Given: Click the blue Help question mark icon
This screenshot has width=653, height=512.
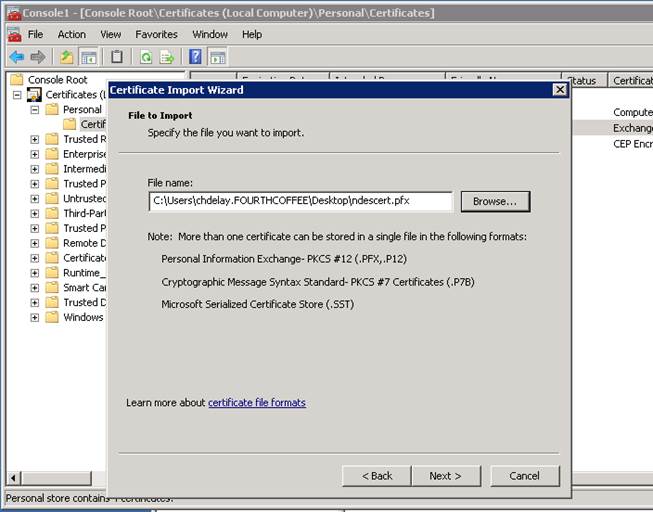Looking at the screenshot, I should tap(196, 57).
